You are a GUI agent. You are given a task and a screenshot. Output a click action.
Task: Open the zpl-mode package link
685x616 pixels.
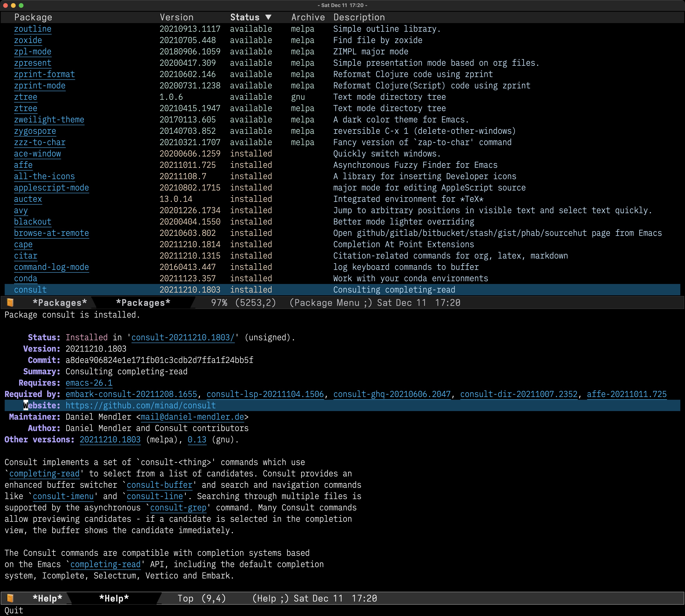pyautogui.click(x=32, y=51)
